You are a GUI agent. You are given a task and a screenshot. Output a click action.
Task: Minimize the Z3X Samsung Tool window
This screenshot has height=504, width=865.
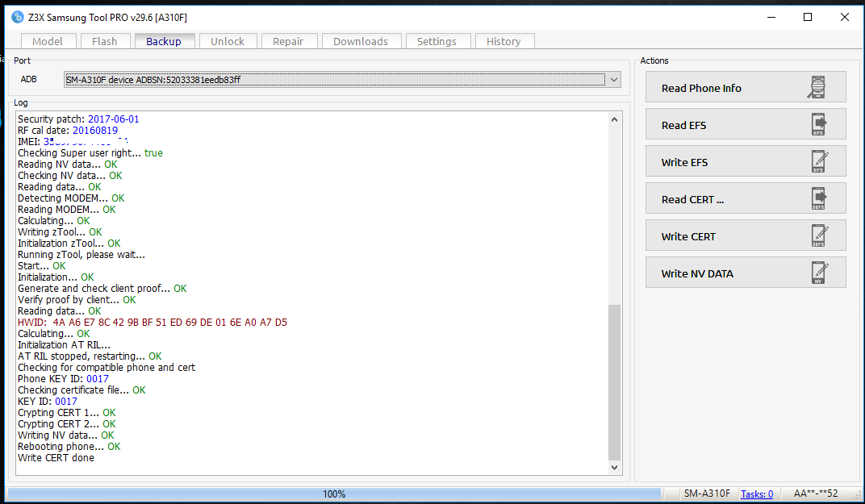[x=771, y=17]
